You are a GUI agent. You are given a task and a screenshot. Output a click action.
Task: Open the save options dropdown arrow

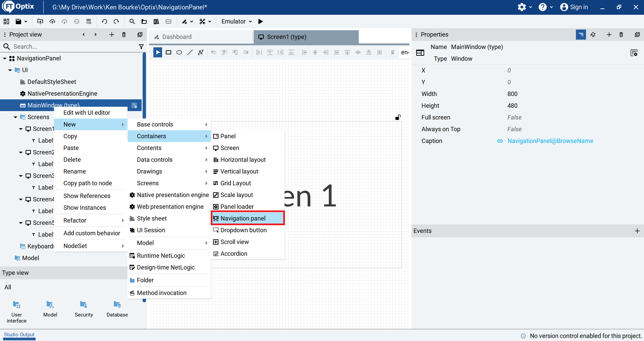26,21
